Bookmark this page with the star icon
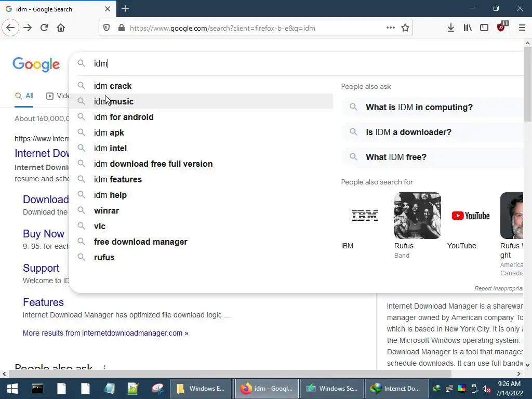This screenshot has width=532, height=399. pos(405,28)
